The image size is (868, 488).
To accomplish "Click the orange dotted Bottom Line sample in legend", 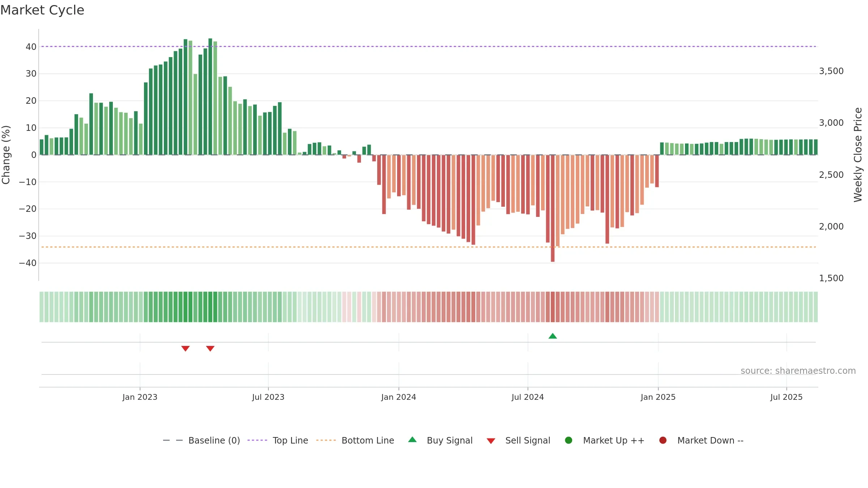I will coord(326,440).
